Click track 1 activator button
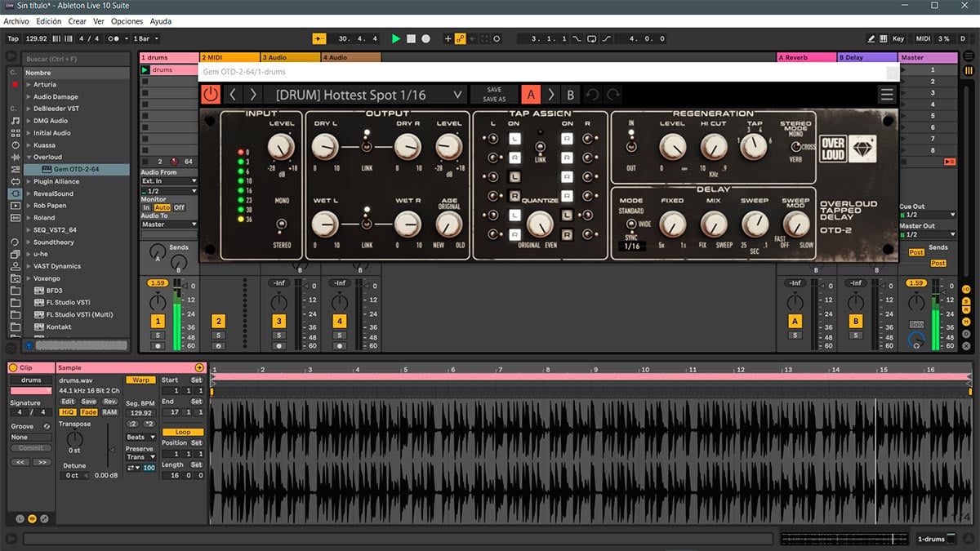980x551 pixels. pyautogui.click(x=158, y=322)
